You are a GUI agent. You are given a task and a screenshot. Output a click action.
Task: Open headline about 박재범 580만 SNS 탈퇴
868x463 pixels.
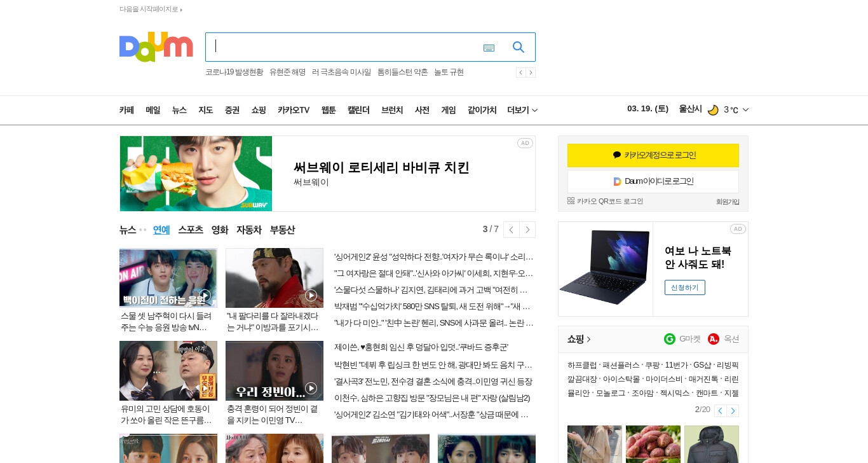coord(432,307)
